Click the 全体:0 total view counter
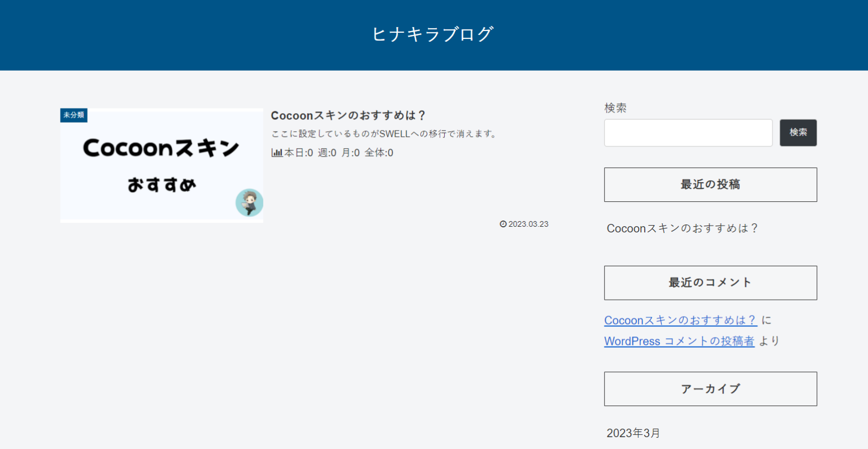This screenshot has width=868, height=449. pyautogui.click(x=379, y=153)
